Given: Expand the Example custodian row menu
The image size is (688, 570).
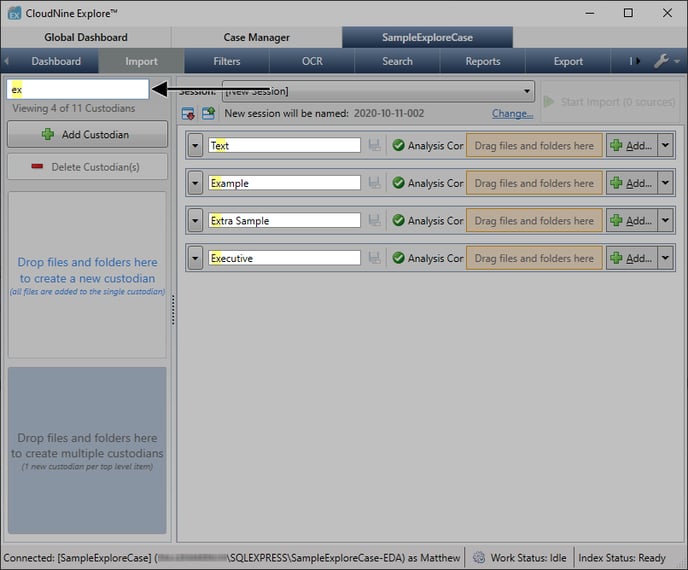Looking at the screenshot, I should 195,183.
